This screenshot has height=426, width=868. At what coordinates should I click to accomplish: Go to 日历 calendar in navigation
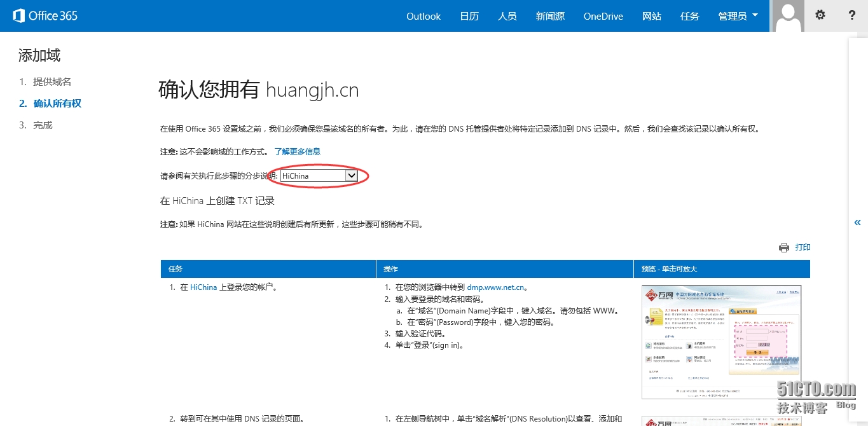click(469, 16)
